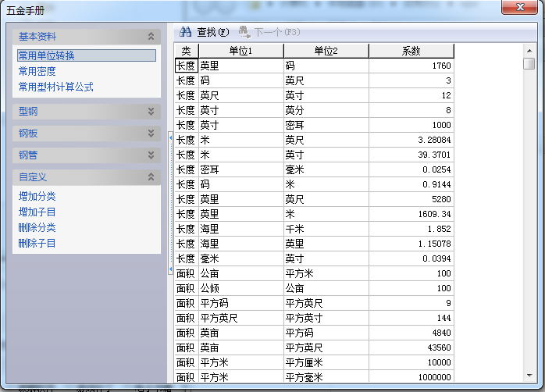The image size is (545, 392).
Task: Select coefficient cell 39.3701
Action: click(411, 155)
